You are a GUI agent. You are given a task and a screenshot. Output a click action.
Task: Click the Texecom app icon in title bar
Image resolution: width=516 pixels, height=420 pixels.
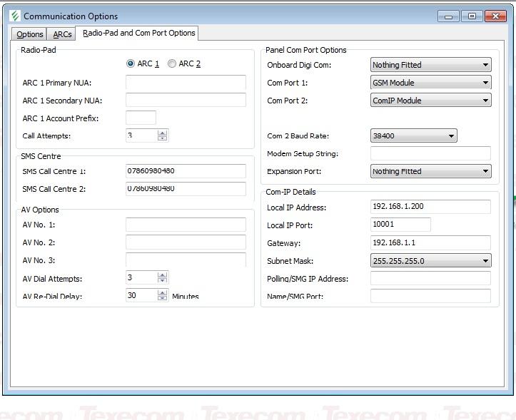point(15,16)
